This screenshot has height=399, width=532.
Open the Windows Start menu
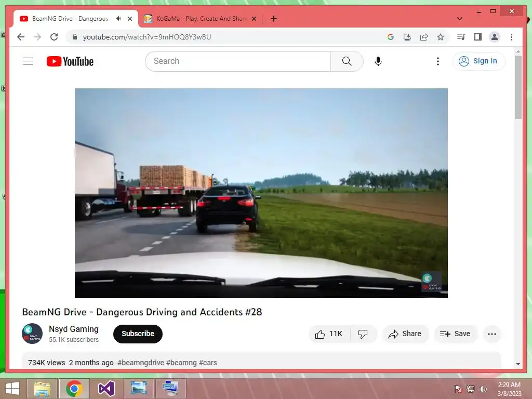coord(12,389)
